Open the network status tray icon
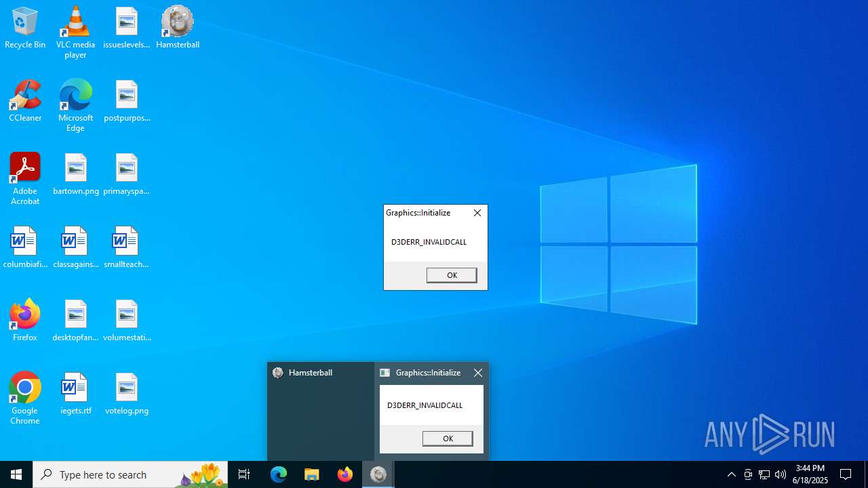 point(764,474)
